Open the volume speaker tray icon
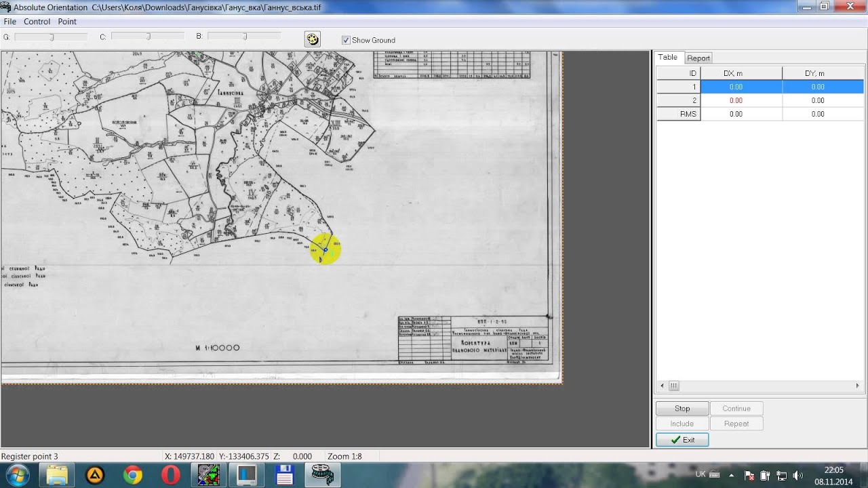This screenshot has width=868, height=488. point(797,476)
